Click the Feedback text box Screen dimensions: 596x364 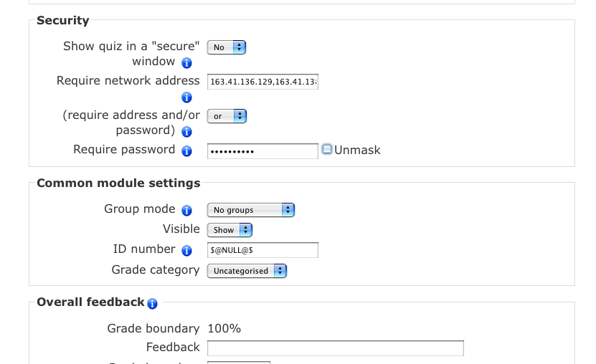336,348
